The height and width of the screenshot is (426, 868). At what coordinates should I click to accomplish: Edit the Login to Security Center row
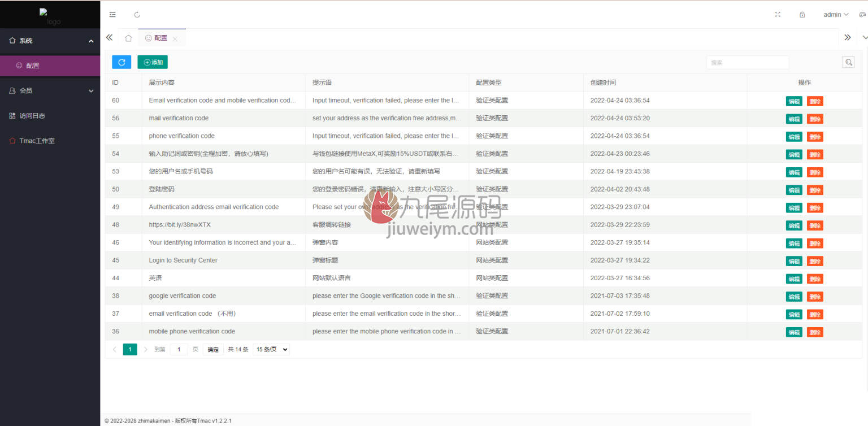(794, 261)
